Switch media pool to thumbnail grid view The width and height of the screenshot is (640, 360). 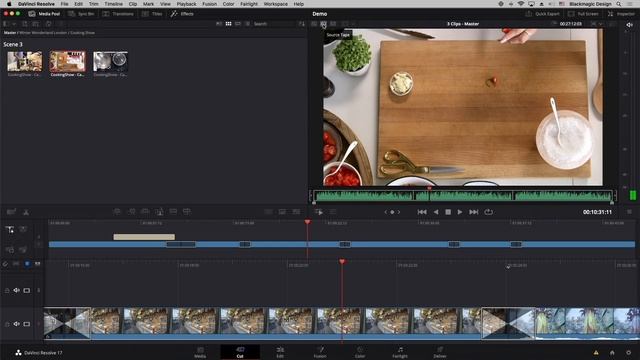[229, 24]
